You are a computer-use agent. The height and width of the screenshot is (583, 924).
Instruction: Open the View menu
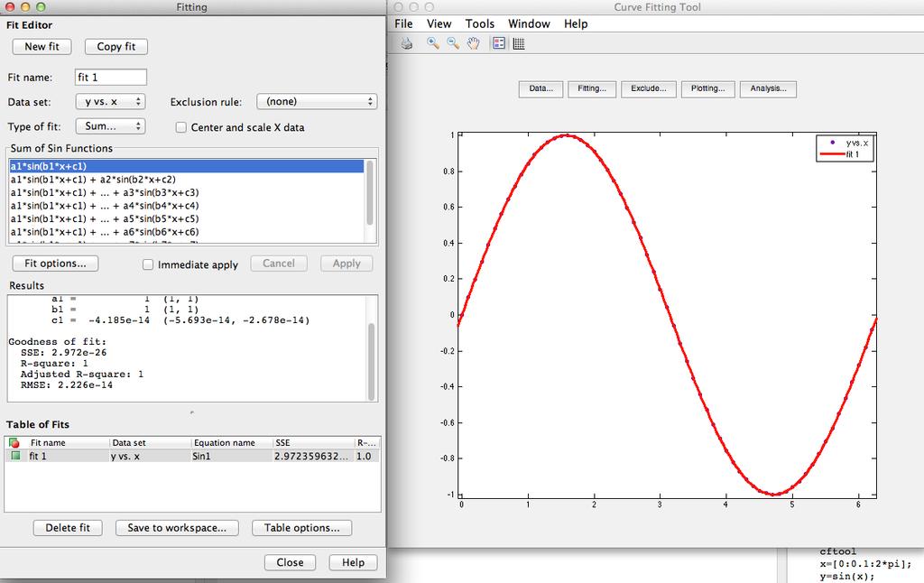point(439,23)
